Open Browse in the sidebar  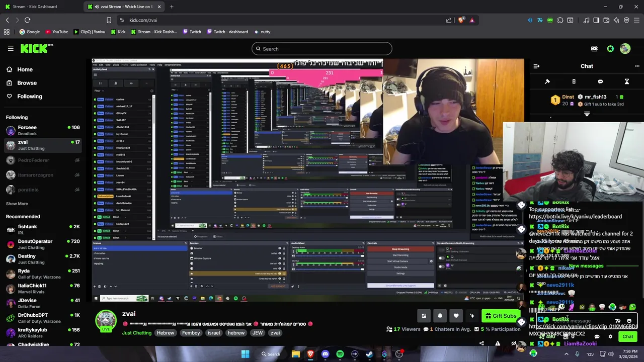pyautogui.click(x=27, y=83)
